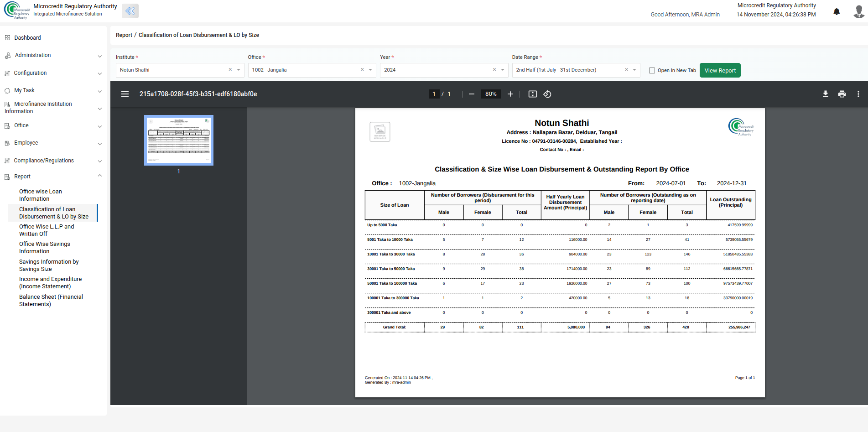This screenshot has width=868, height=432.
Task: Zoom in on PDF with plus icon
Action: pos(510,94)
